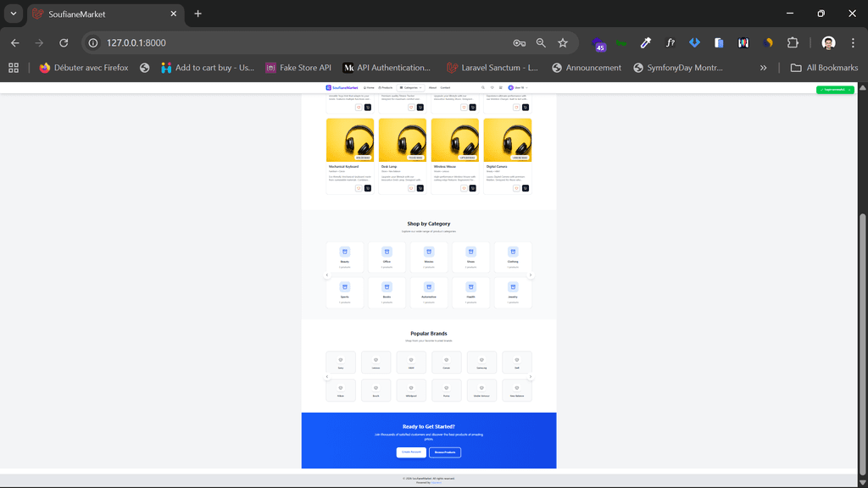Follow the Powered by footer link

click(437, 482)
